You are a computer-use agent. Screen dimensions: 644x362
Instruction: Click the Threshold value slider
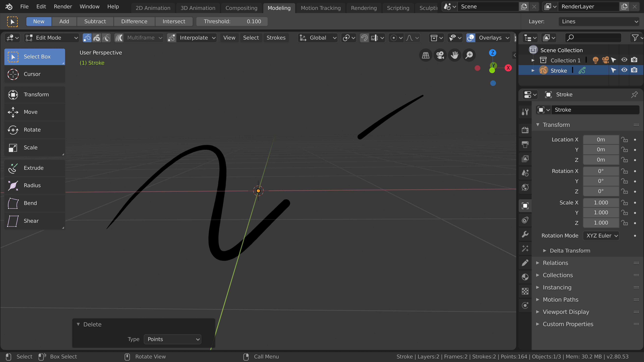[x=232, y=21]
